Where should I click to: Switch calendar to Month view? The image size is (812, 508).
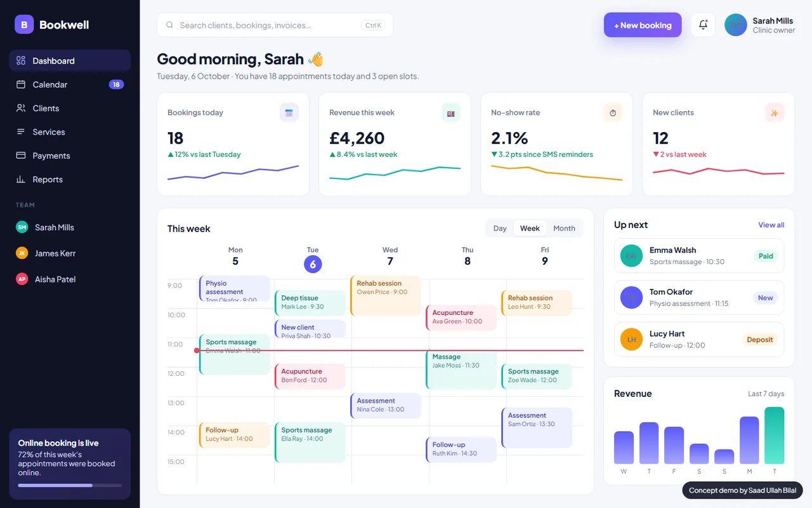coord(564,229)
